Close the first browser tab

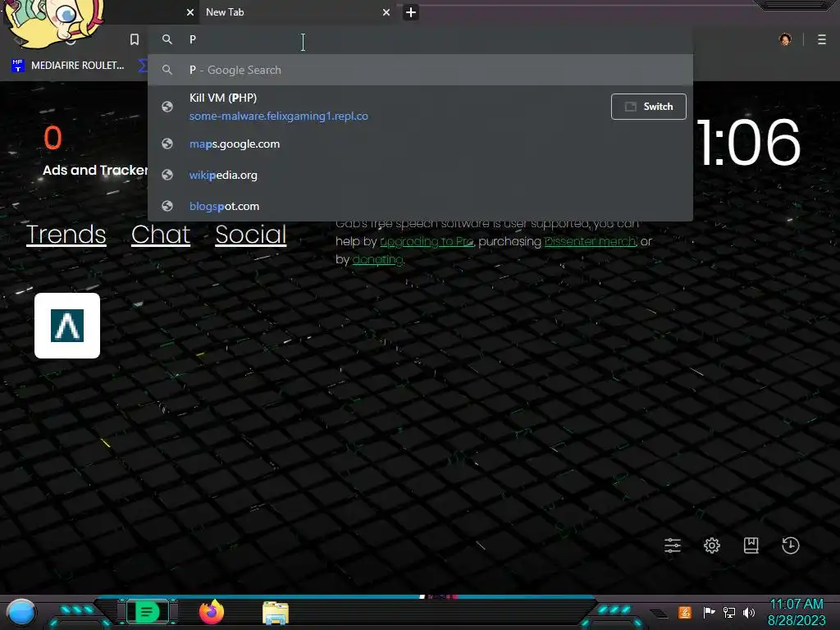click(x=190, y=12)
